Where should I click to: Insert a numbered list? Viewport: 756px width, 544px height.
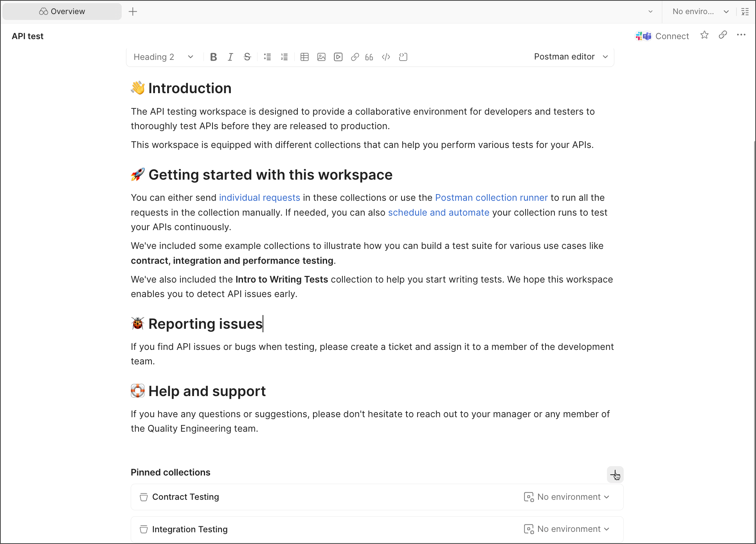pyautogui.click(x=284, y=57)
